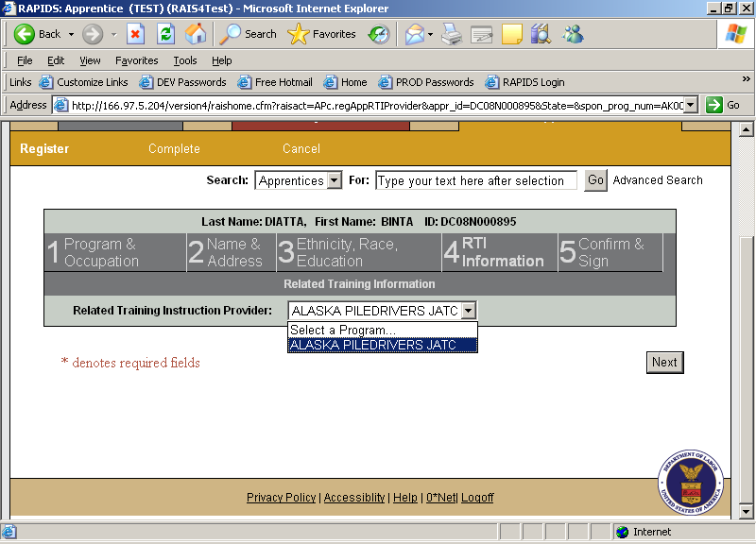The height and width of the screenshot is (544, 756).
Task: Show more Links bar items chevron
Action: click(746, 78)
